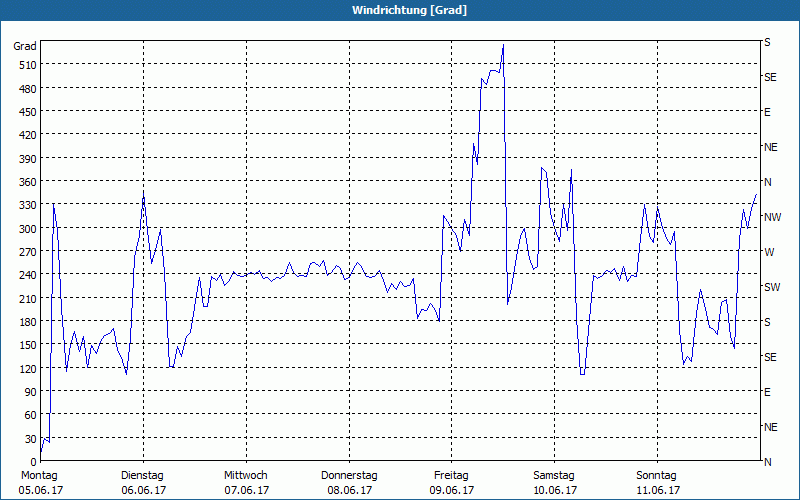Select the '210' y-axis value
Viewport: 800px width, 500px height.
click(28, 298)
